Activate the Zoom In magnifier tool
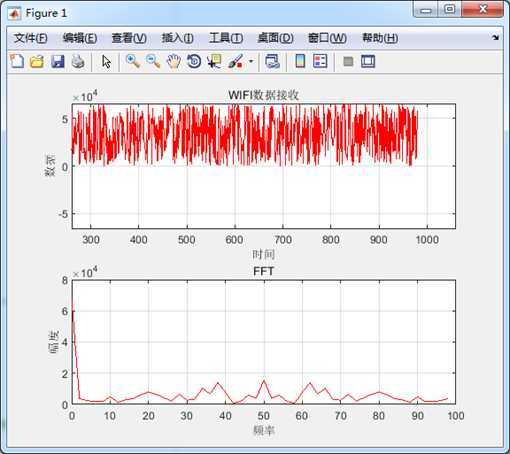The height and width of the screenshot is (454, 510). 133,61
